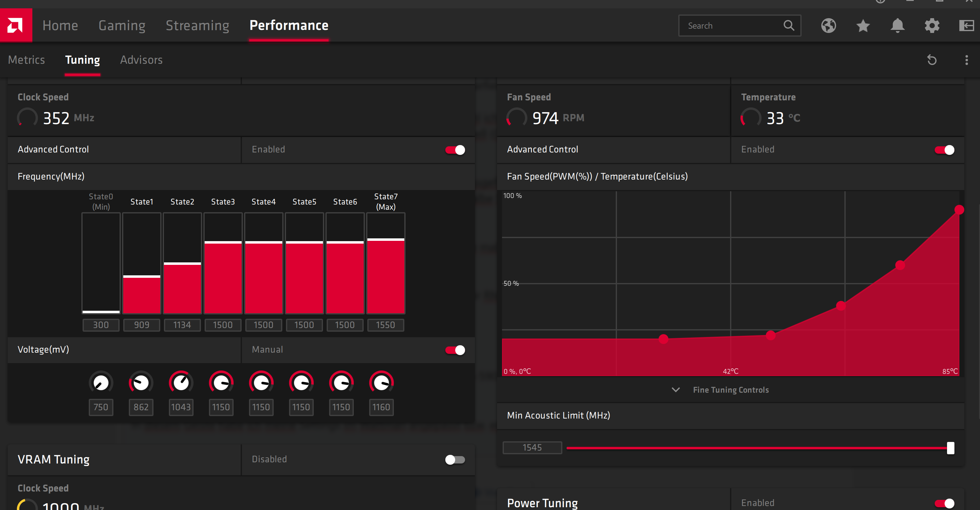Open favorites star icon

pos(863,26)
